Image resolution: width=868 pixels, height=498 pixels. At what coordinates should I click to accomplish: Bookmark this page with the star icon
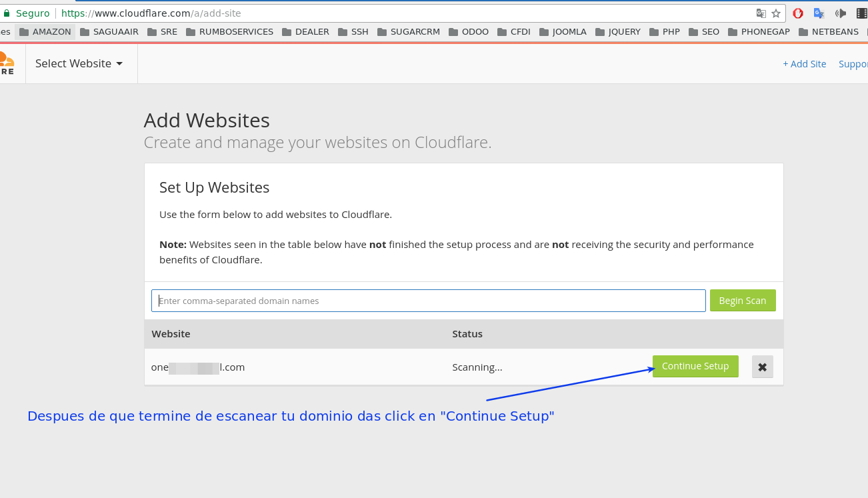click(x=776, y=13)
